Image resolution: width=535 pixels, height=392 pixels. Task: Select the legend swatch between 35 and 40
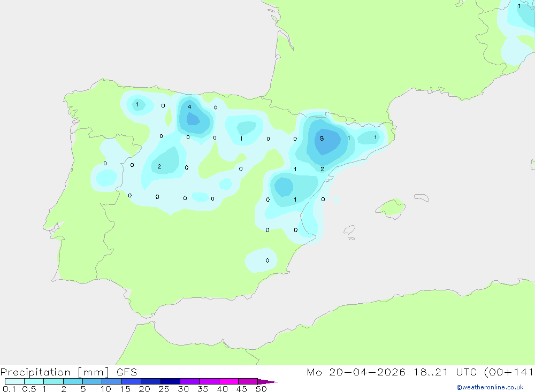(x=209, y=381)
